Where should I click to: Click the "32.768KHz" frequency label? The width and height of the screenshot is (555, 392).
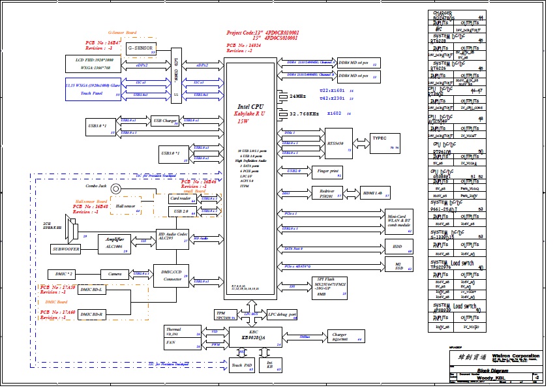tap(304, 114)
